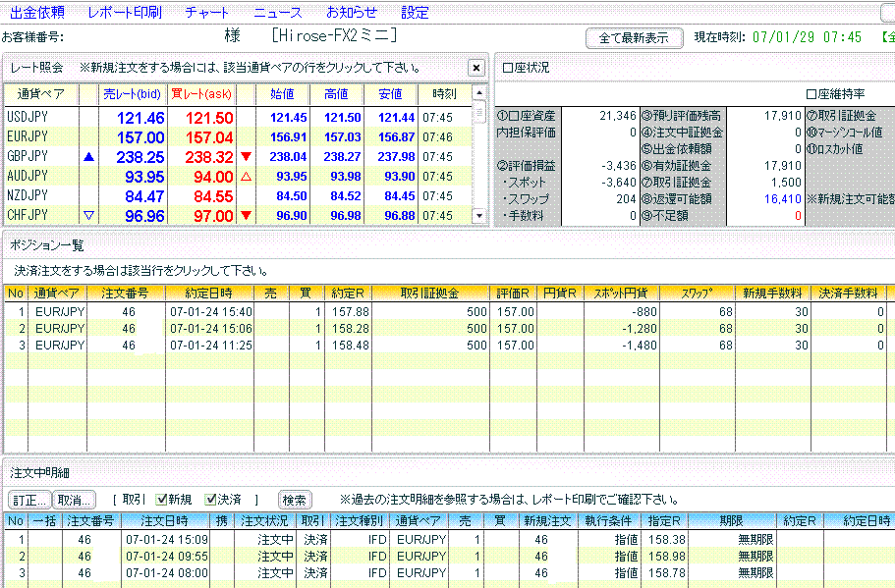This screenshot has width=895, height=588.
Task: Select the GBPJPY currency pair row
Action: (238, 156)
